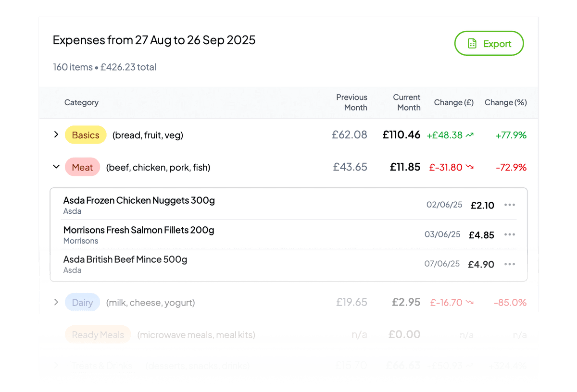
Task: Expand the Basics category
Action: [x=56, y=135]
